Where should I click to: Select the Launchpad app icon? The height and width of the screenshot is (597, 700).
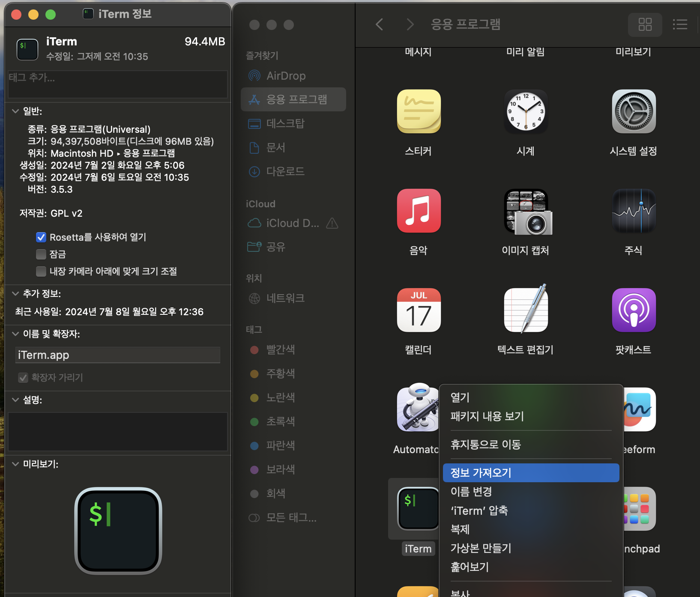click(640, 509)
